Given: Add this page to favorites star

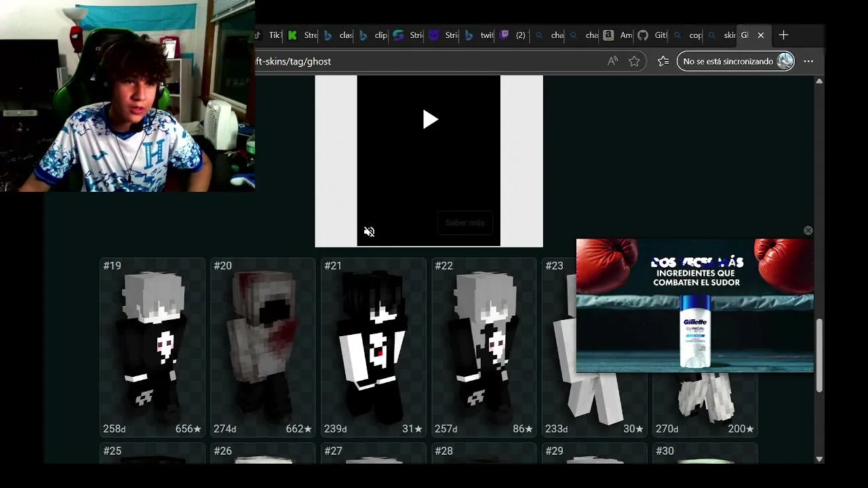Looking at the screenshot, I should pyautogui.click(x=634, y=61).
